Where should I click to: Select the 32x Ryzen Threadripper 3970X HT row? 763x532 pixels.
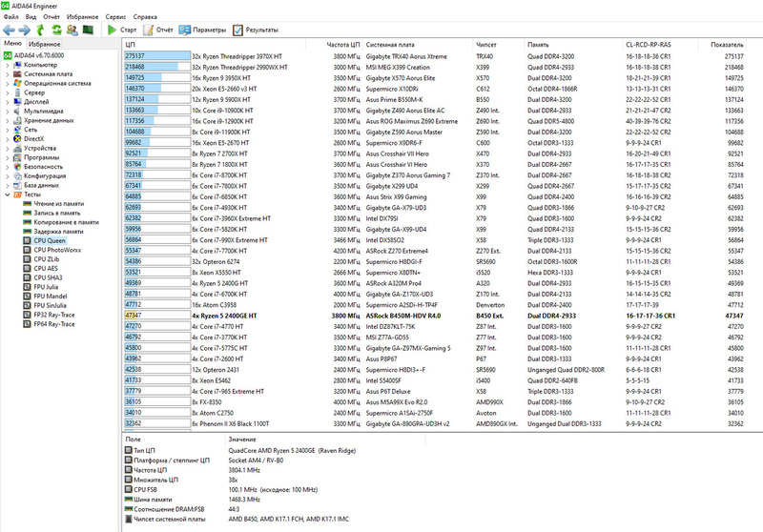point(435,56)
